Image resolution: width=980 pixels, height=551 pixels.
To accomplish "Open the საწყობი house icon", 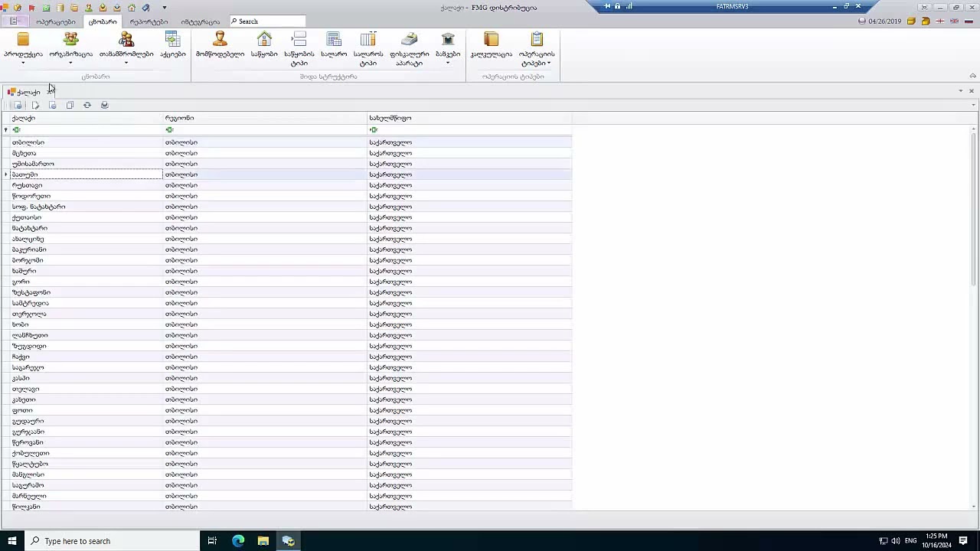I will click(x=264, y=39).
